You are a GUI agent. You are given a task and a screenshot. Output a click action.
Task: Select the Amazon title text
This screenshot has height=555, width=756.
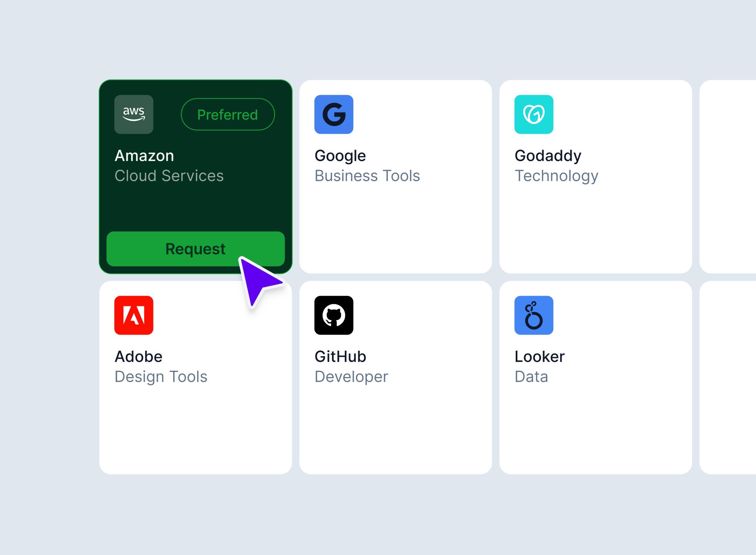click(144, 156)
